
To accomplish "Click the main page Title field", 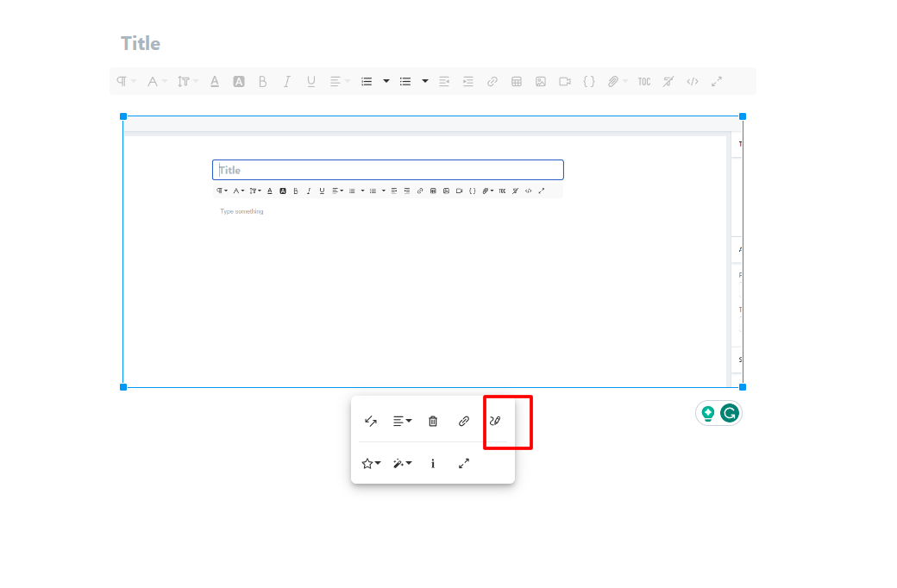I will click(x=141, y=43).
